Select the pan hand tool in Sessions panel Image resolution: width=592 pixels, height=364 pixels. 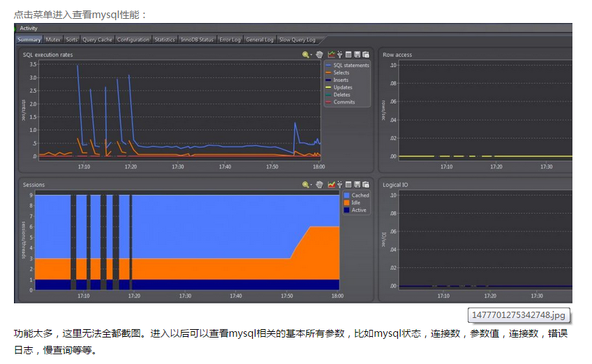click(320, 185)
